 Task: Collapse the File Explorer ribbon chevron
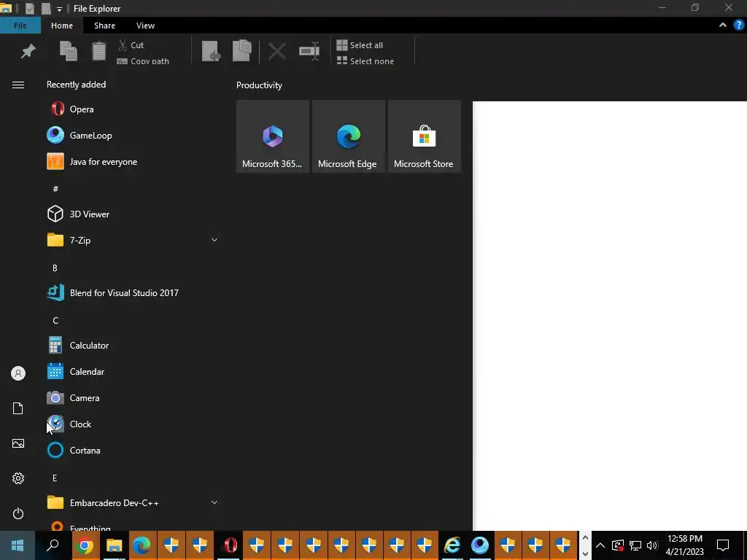coord(723,26)
